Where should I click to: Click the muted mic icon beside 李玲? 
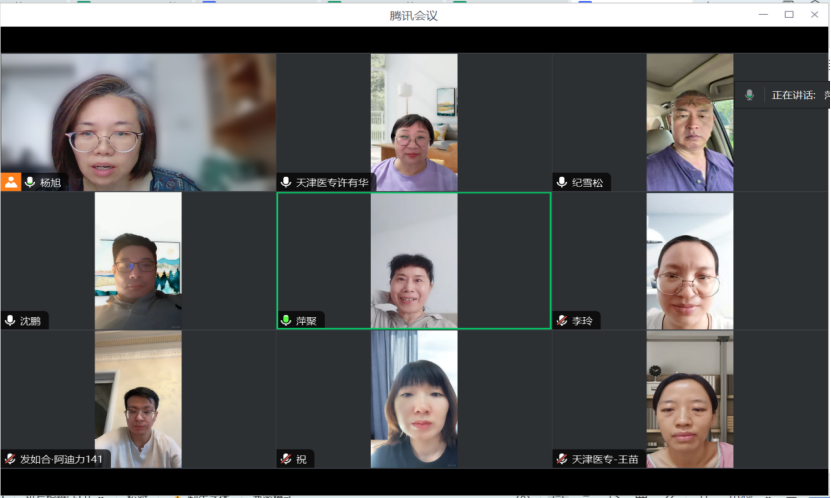[562, 321]
